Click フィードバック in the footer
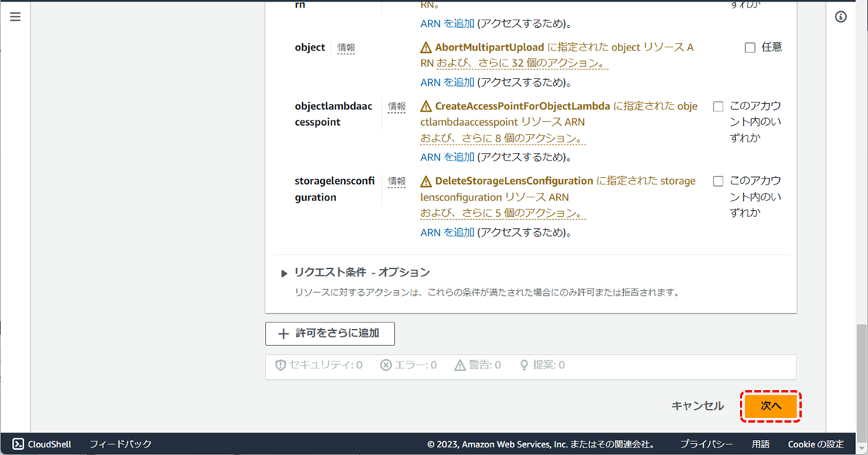 point(121,444)
